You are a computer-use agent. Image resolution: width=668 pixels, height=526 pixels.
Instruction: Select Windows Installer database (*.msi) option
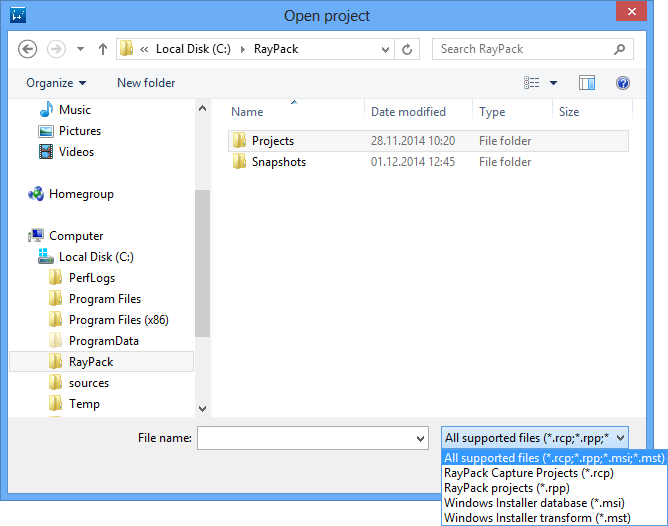[x=535, y=503]
